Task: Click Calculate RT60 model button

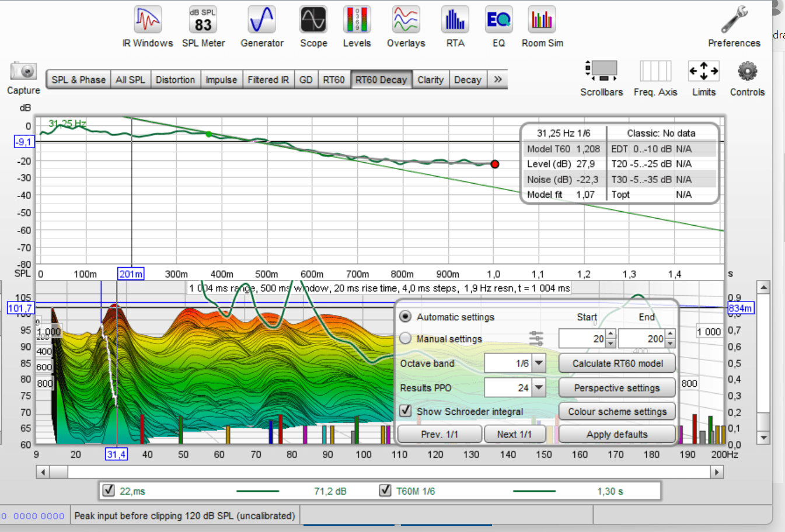Action: (617, 363)
